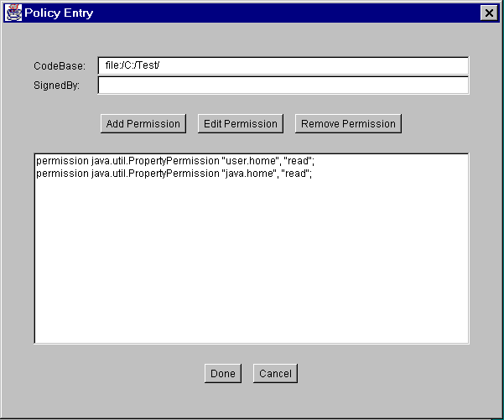Close the Policy Entry dialog

tap(488, 13)
